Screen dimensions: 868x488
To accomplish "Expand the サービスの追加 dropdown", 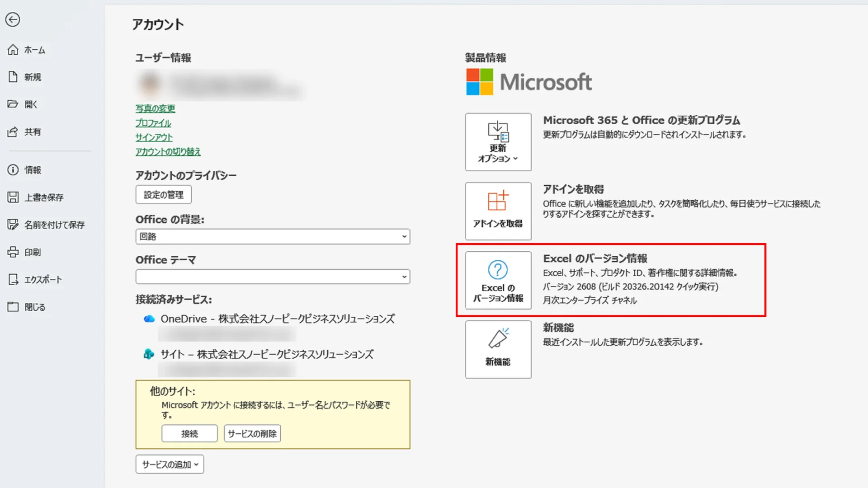I will point(170,465).
